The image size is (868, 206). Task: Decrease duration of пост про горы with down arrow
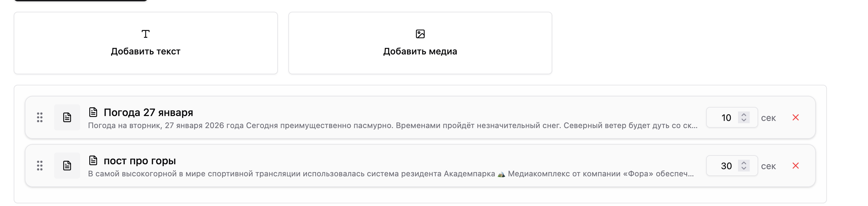[744, 169]
